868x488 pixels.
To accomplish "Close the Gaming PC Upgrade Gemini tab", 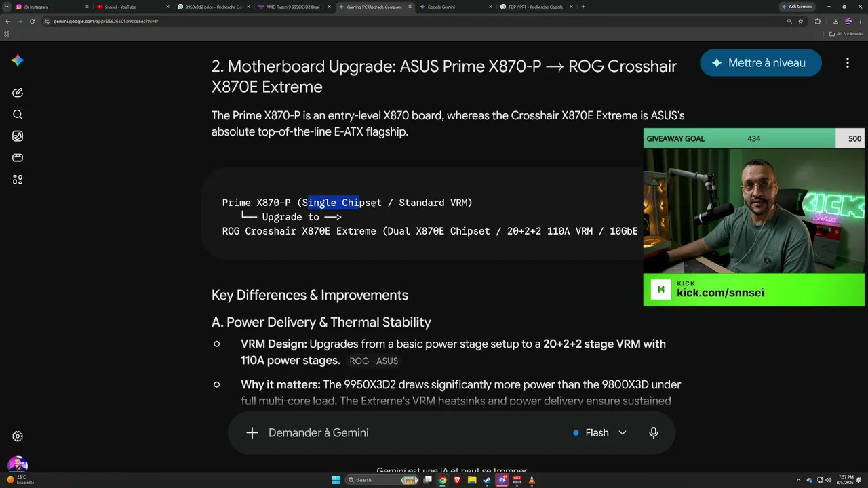I will (x=410, y=7).
